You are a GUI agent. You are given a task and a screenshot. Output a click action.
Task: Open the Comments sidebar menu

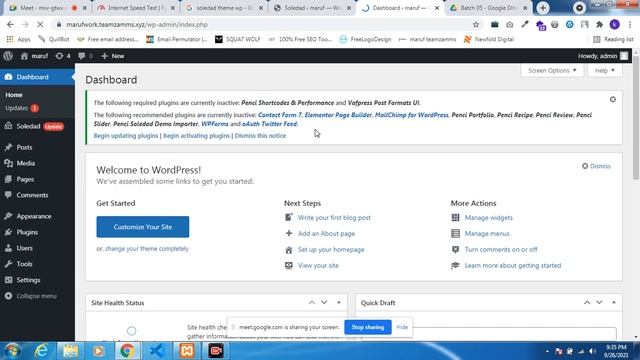tap(32, 195)
